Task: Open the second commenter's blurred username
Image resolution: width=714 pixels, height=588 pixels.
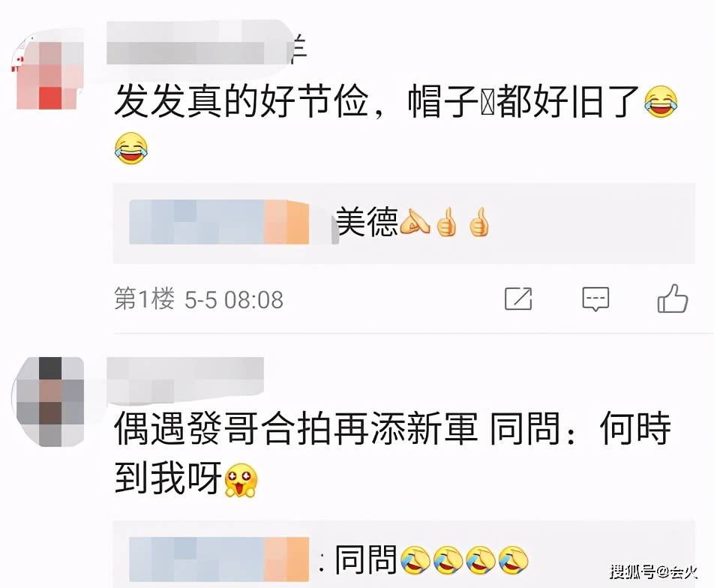Action: (184, 379)
